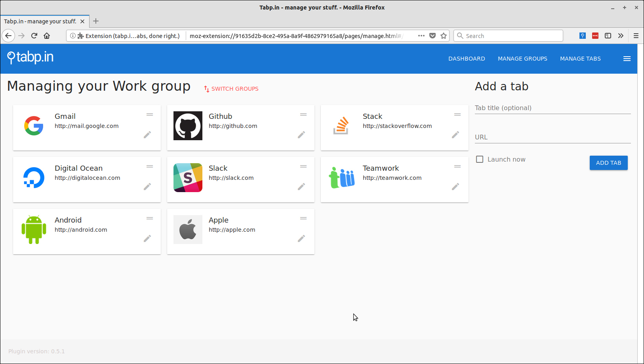Click the Digital Ocean logo
Screen dimensions: 644x364
point(34,177)
